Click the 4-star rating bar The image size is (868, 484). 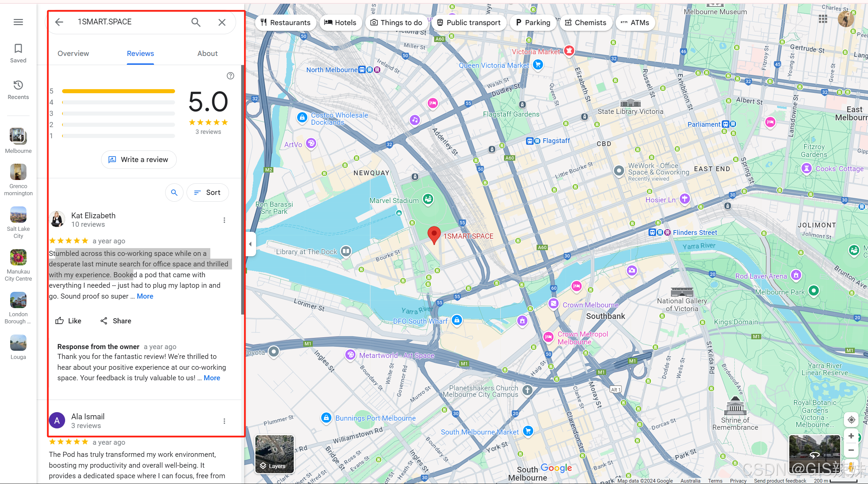pos(118,102)
